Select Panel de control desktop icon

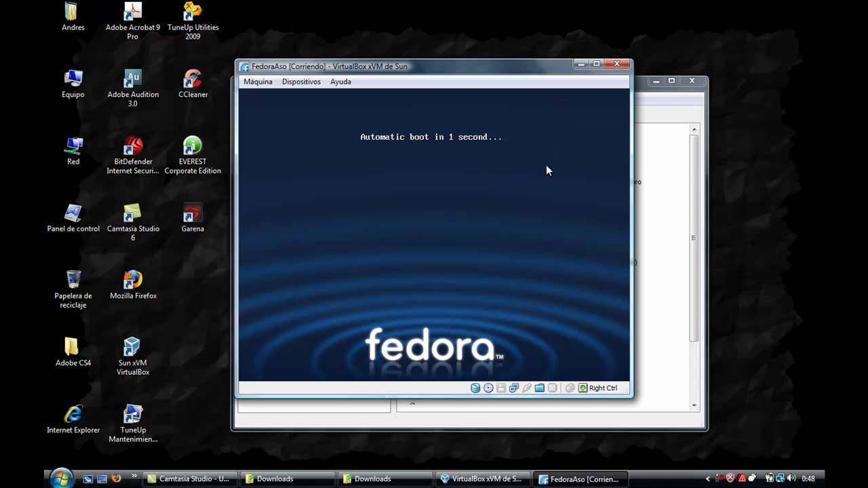point(73,218)
